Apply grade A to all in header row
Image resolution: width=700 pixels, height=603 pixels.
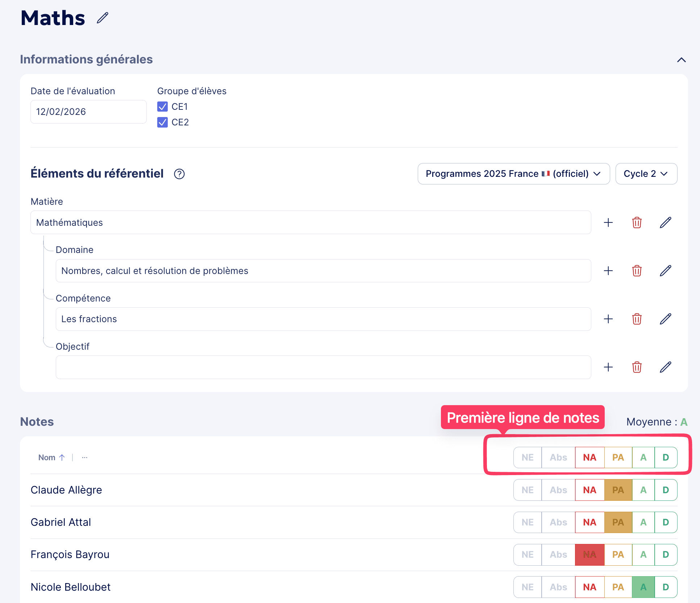[643, 457]
